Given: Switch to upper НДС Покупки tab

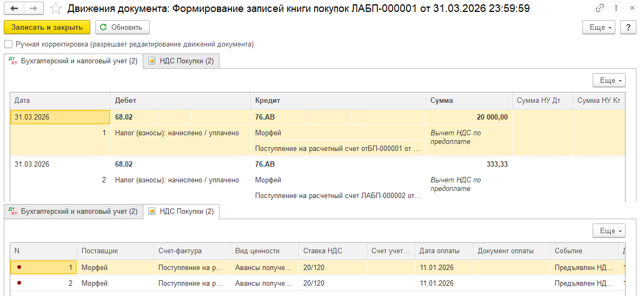Looking at the screenshot, I should [181, 61].
